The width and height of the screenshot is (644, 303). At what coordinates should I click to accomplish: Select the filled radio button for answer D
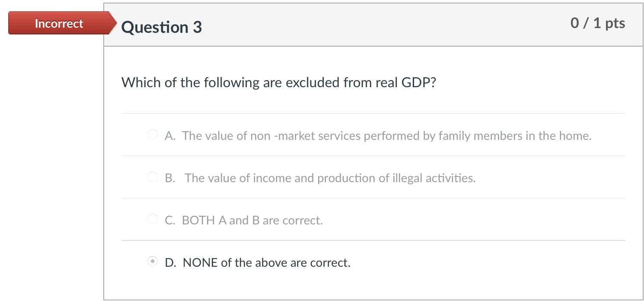(x=153, y=262)
